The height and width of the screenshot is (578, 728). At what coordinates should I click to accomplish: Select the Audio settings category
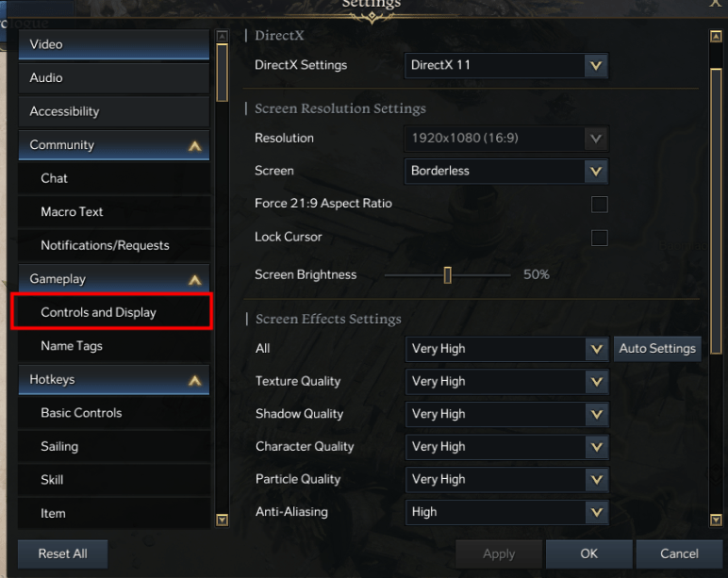tap(113, 78)
